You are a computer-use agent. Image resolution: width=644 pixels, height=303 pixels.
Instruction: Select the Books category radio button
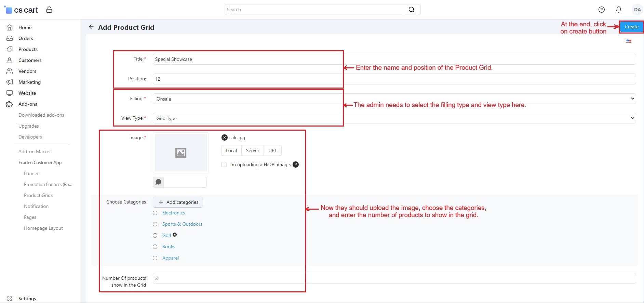click(155, 247)
